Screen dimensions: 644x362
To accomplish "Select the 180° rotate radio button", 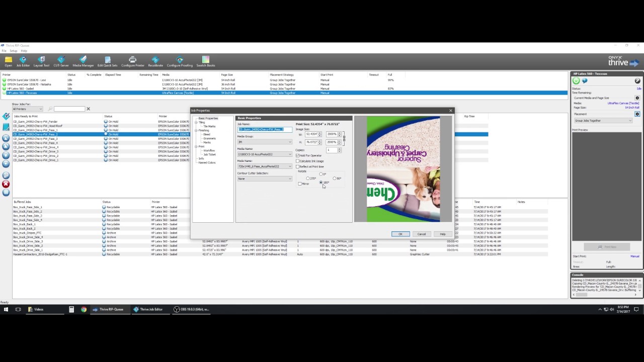I will tap(321, 182).
